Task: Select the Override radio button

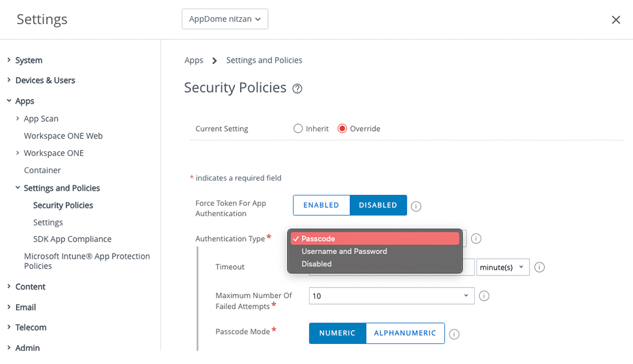Action: (342, 129)
